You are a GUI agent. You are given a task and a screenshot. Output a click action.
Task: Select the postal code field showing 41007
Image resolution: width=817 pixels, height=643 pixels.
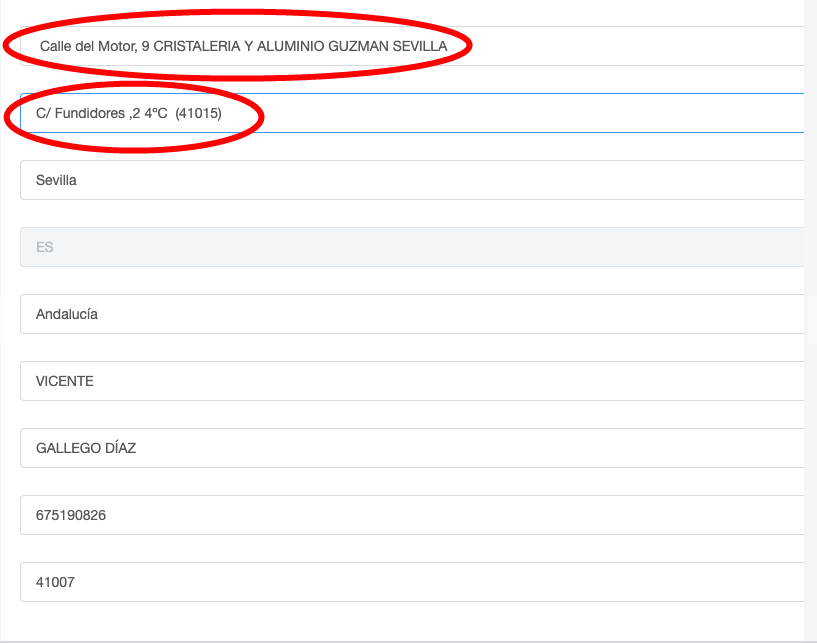[x=410, y=582]
